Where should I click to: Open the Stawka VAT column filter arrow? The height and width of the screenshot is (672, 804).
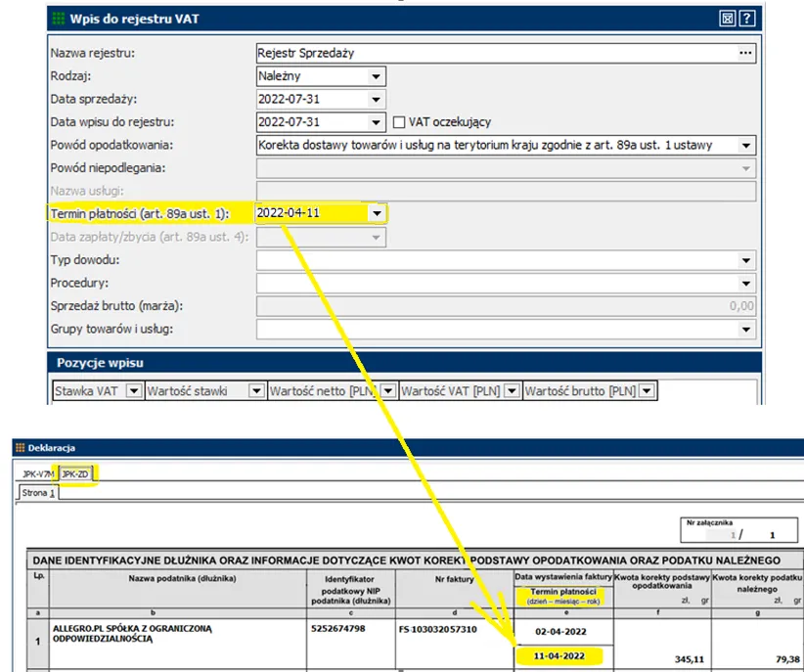[134, 391]
